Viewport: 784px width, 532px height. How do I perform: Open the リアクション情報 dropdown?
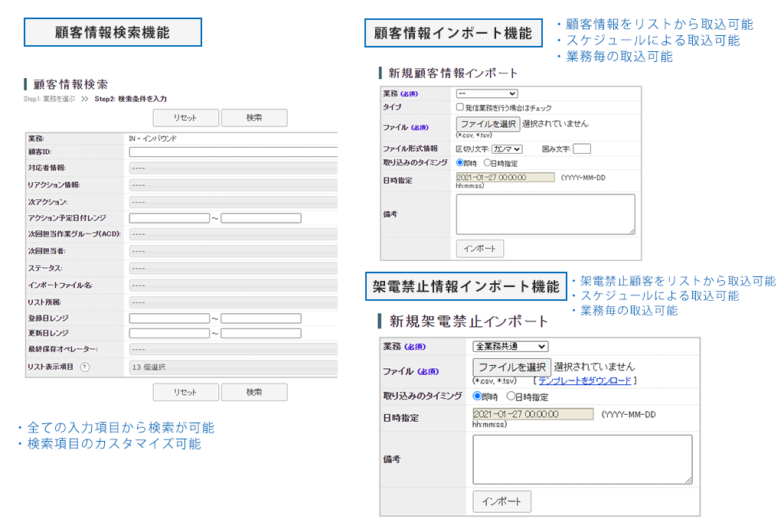coord(233,185)
